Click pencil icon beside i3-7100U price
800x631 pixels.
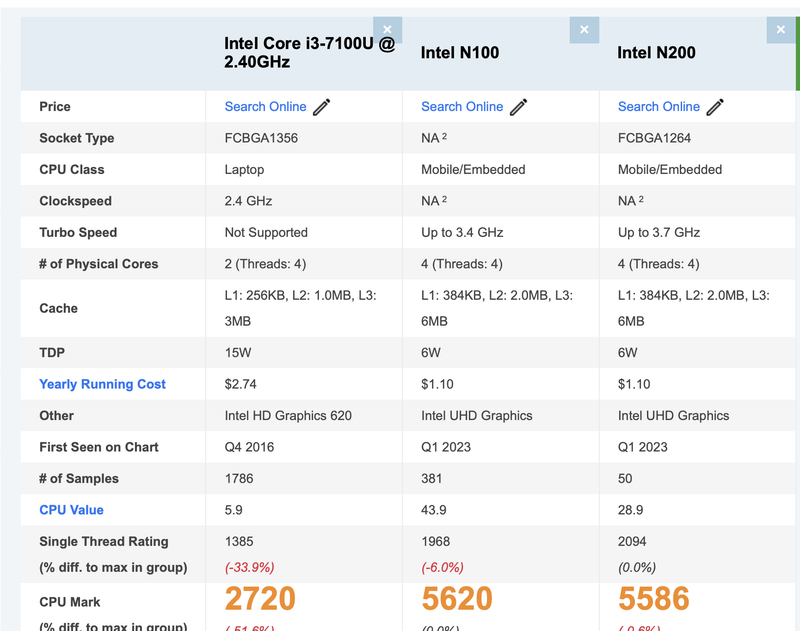click(x=321, y=107)
